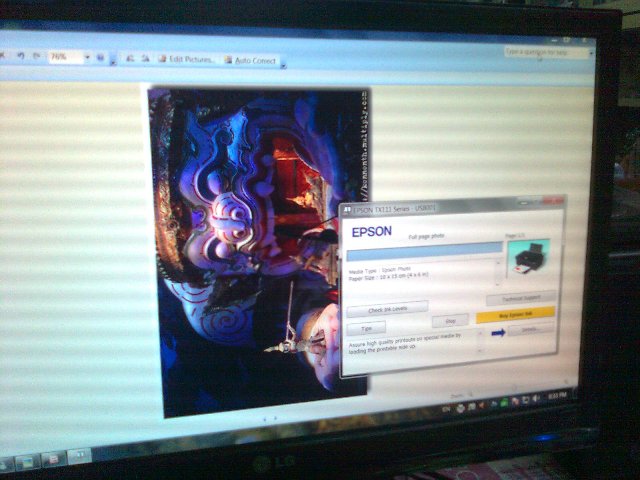Open the Edit Pictures task pane
Image resolution: width=640 pixels, height=480 pixels.
(x=187, y=60)
